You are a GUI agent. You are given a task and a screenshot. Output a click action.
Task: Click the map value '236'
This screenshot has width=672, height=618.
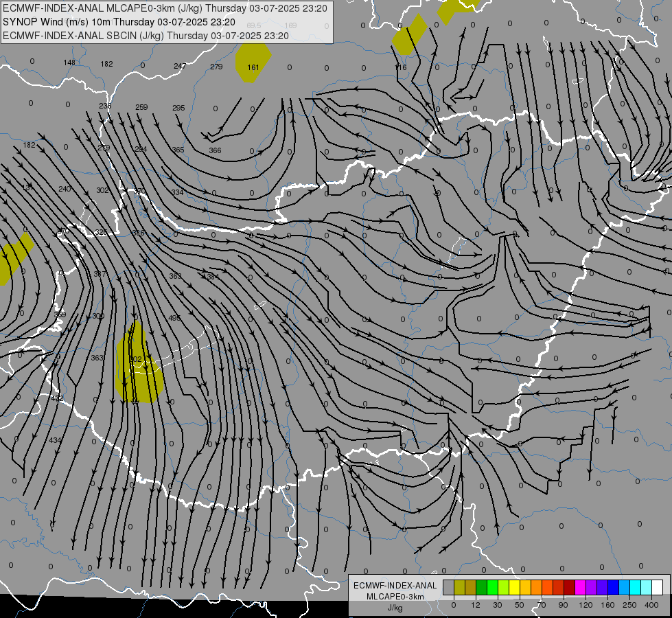tap(105, 106)
